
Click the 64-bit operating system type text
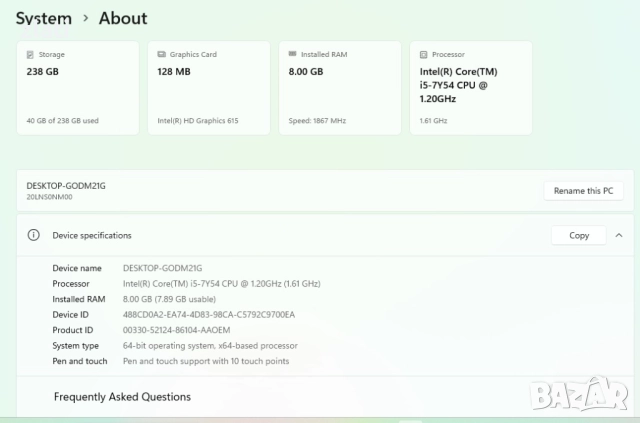(210, 346)
